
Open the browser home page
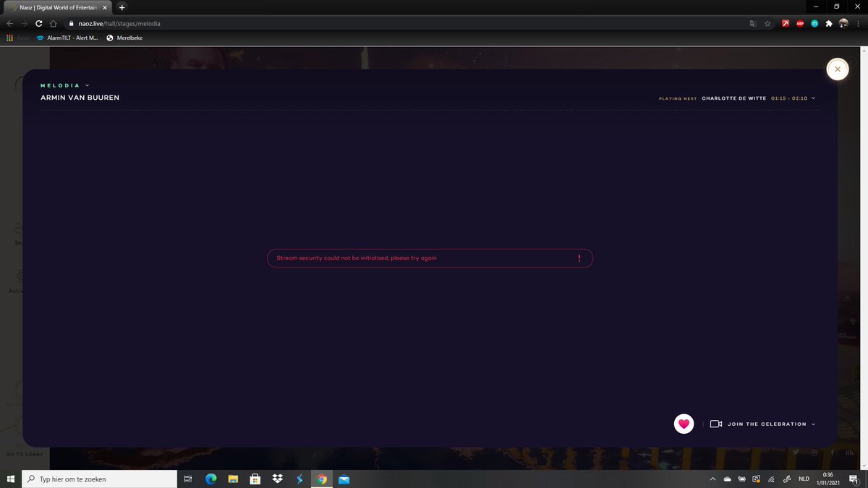(53, 23)
